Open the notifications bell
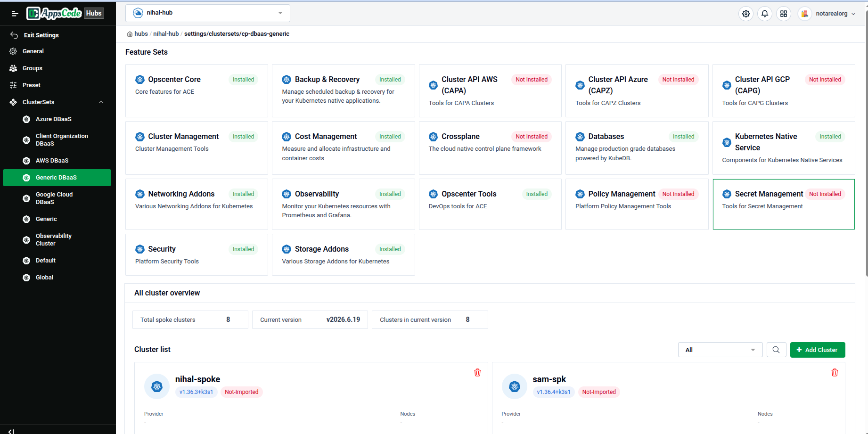The image size is (868, 434). [x=765, y=14]
